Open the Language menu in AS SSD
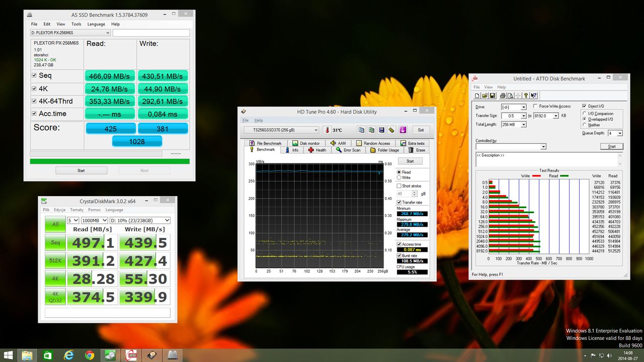Image resolution: width=644 pixels, height=362 pixels. 96,24
